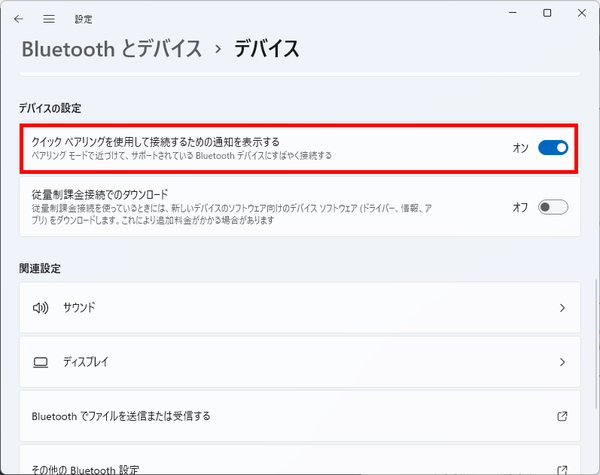Screen dimensions: 600x475
Task: Open the サウンド related setting
Action: (x=300, y=308)
